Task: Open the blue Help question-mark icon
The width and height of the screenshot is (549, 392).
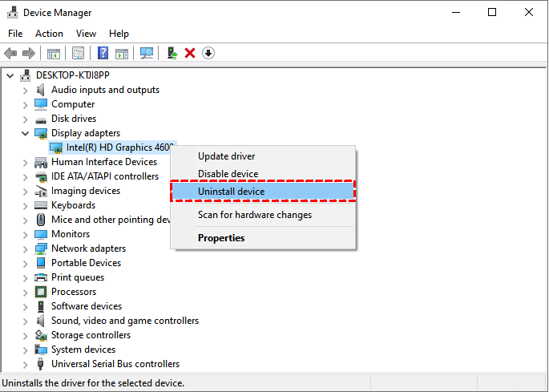Action: click(x=103, y=53)
